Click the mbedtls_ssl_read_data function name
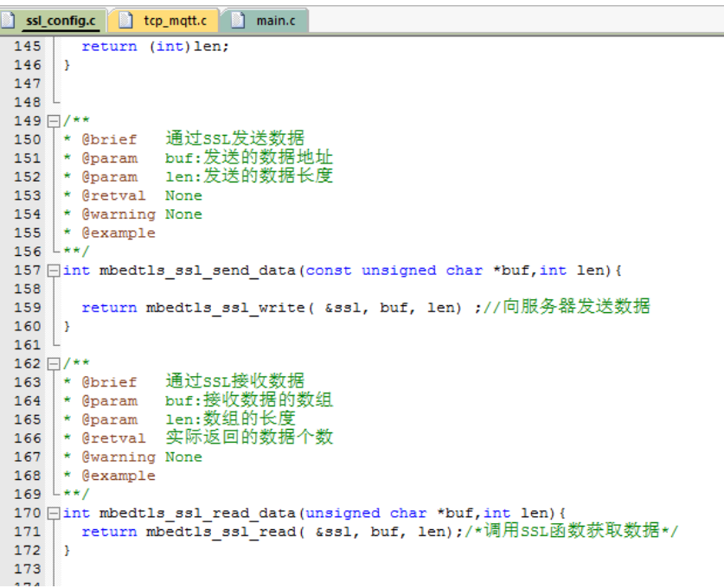This screenshot has height=588, width=724. click(x=198, y=514)
